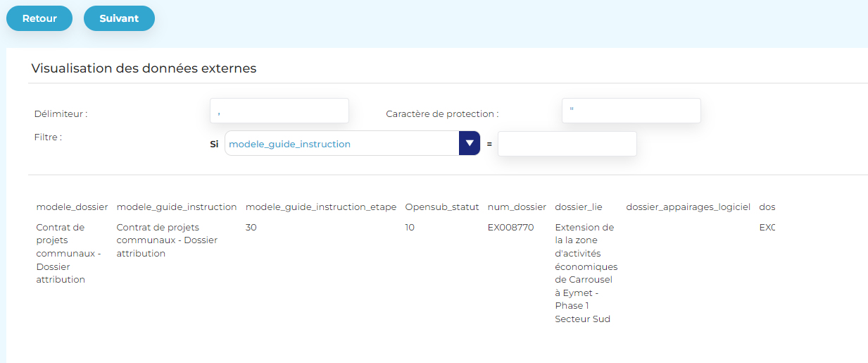Click the modele_guide_instruction_etape column header
The height and width of the screenshot is (363, 868).
click(320, 207)
